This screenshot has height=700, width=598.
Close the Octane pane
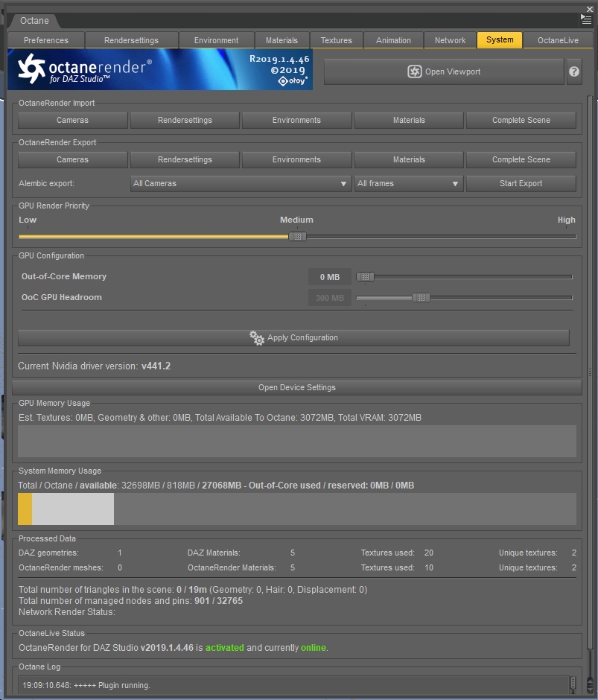[x=590, y=9]
